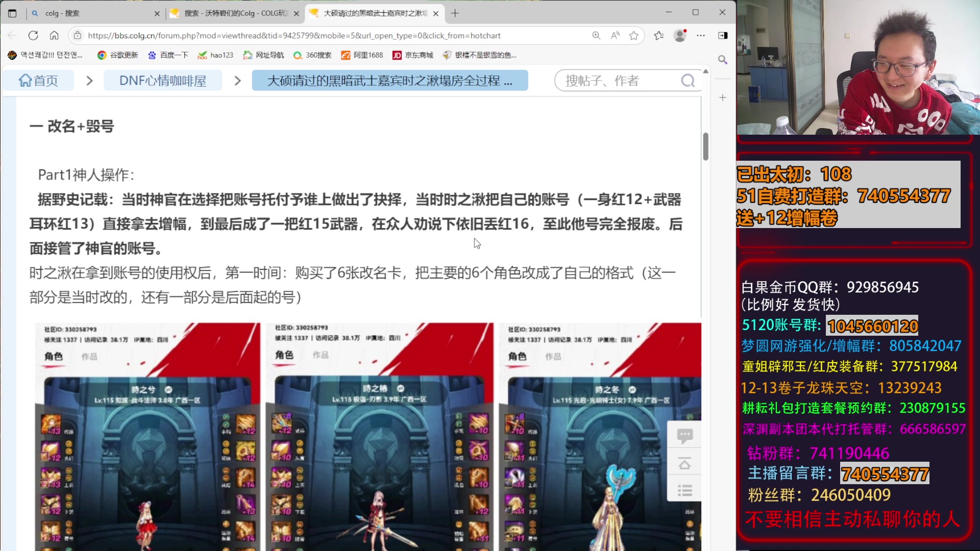Click the scrollbar up arrow
The width and height of the screenshot is (980, 551).
[705, 71]
